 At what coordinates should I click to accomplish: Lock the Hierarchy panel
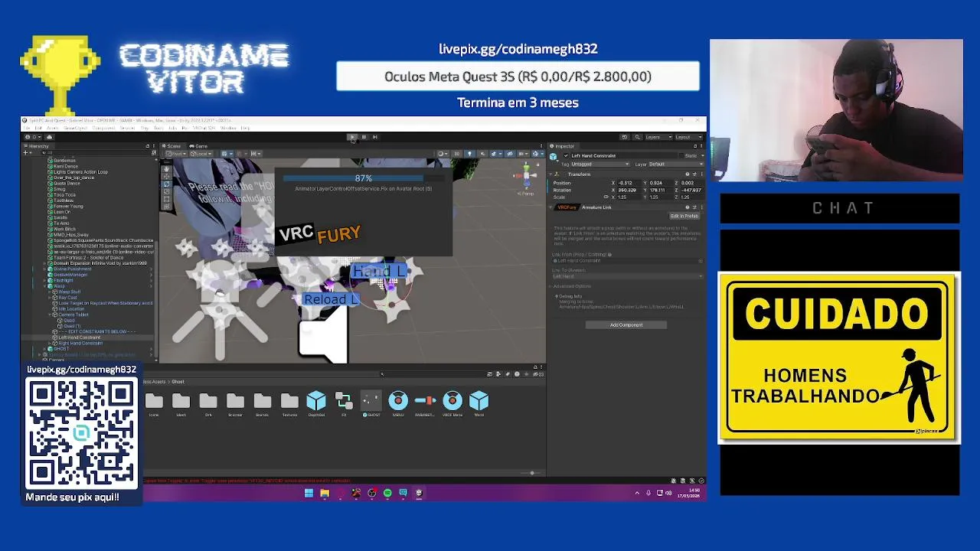(147, 146)
